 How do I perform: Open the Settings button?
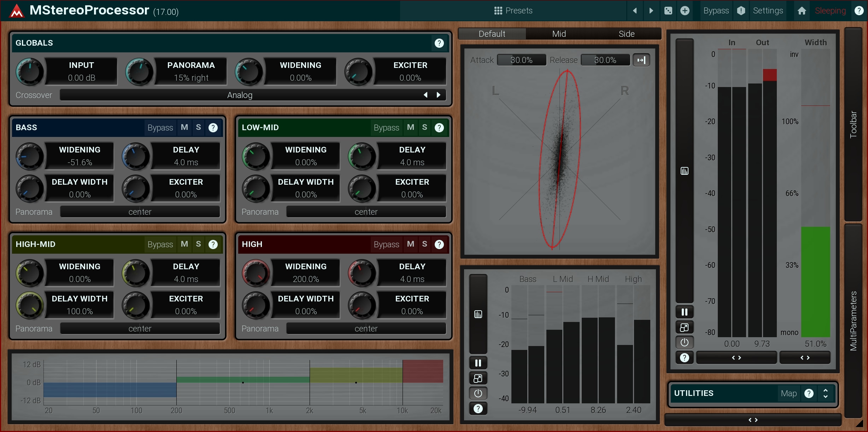pos(768,11)
